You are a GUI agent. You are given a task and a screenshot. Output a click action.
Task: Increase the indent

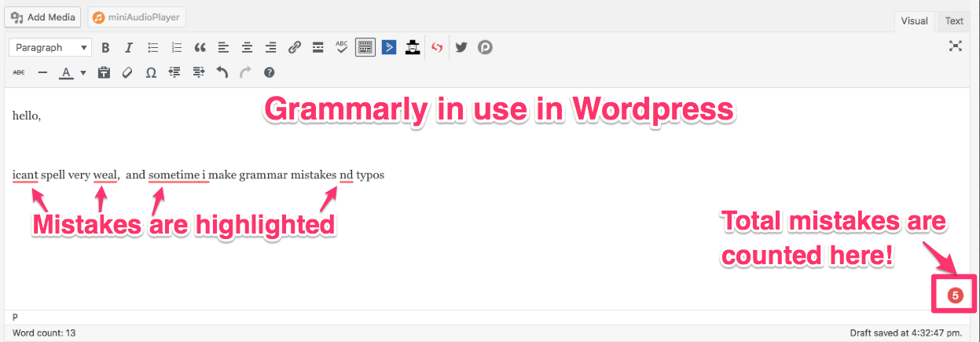198,72
